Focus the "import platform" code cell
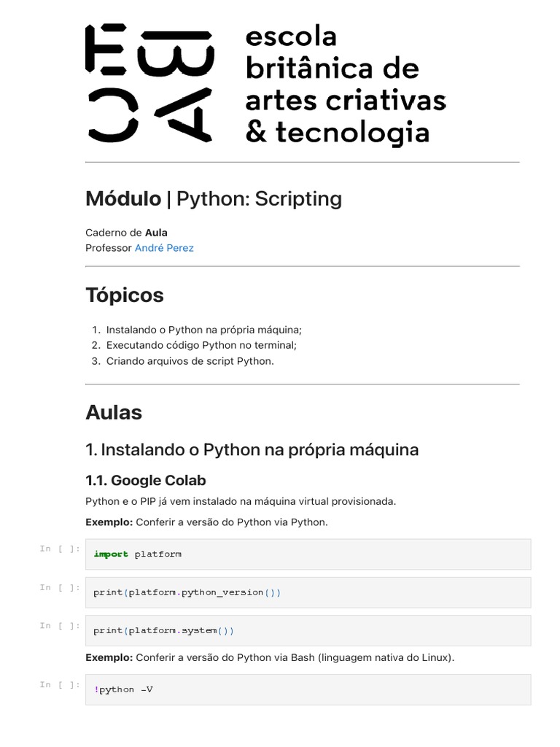560x747 pixels. click(x=308, y=554)
